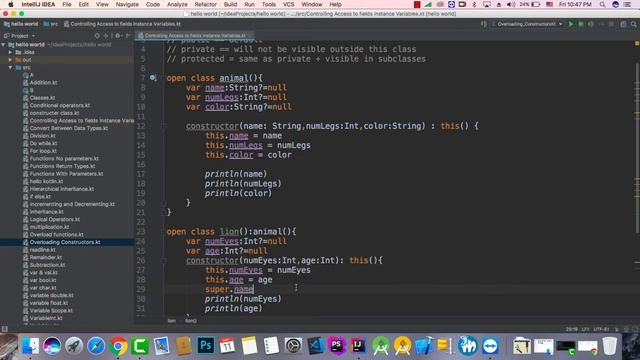Open PhpStorm from the Dock
640x360 pixels.
point(337,346)
